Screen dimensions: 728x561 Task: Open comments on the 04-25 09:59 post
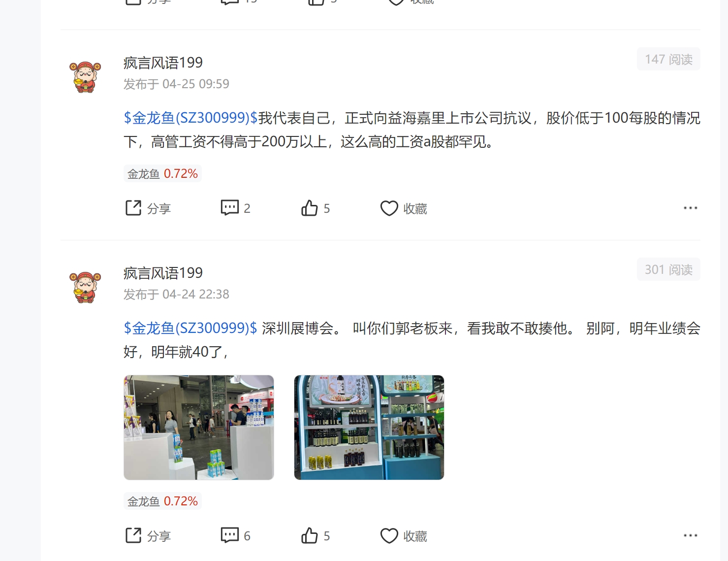click(x=235, y=208)
